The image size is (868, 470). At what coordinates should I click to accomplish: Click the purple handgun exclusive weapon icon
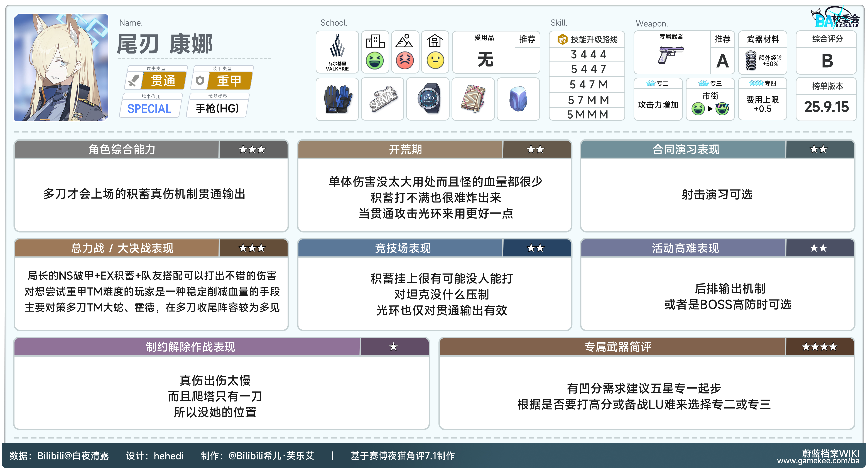click(671, 55)
